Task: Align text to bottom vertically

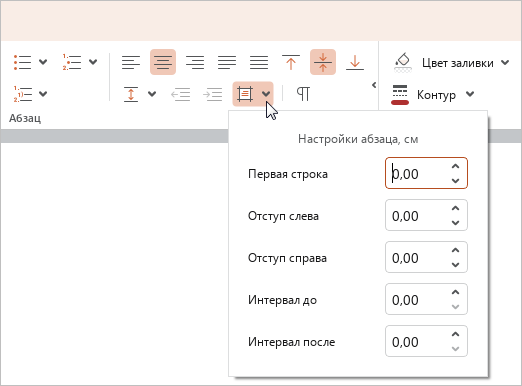Action: 355,62
